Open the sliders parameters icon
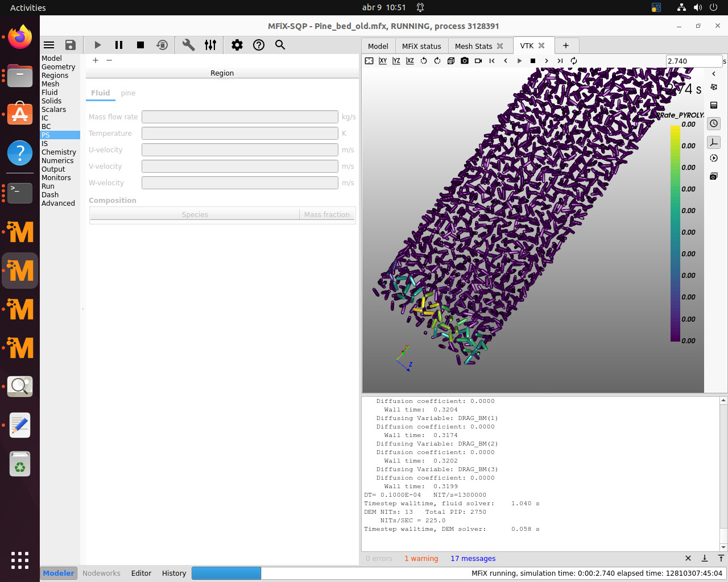 coord(210,45)
